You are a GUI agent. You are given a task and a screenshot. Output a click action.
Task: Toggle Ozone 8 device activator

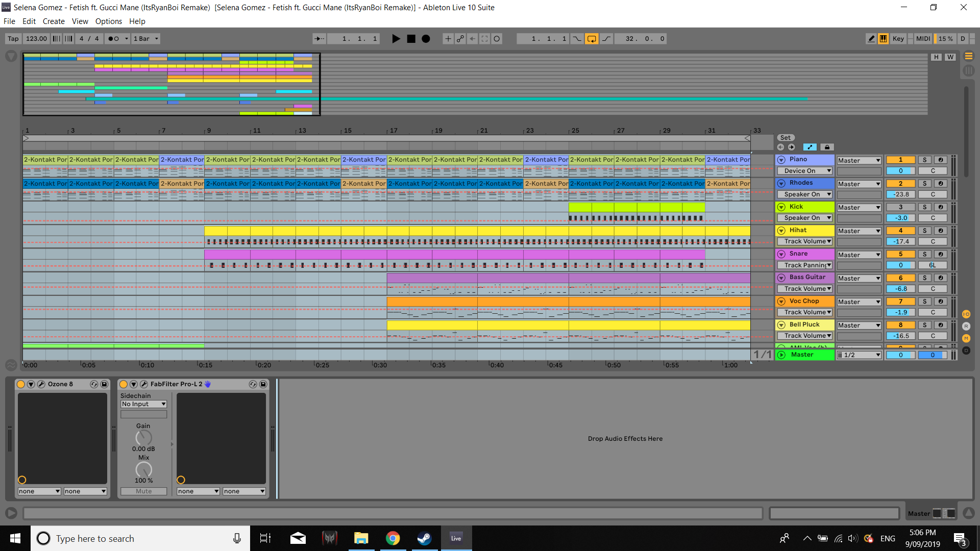(x=21, y=384)
